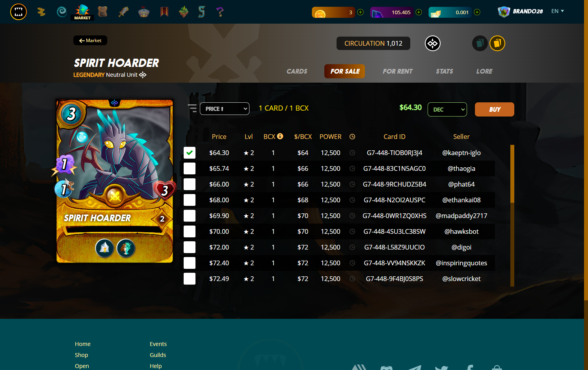Open the sword battle icon
This screenshot has height=370, width=588.
coord(123,12)
